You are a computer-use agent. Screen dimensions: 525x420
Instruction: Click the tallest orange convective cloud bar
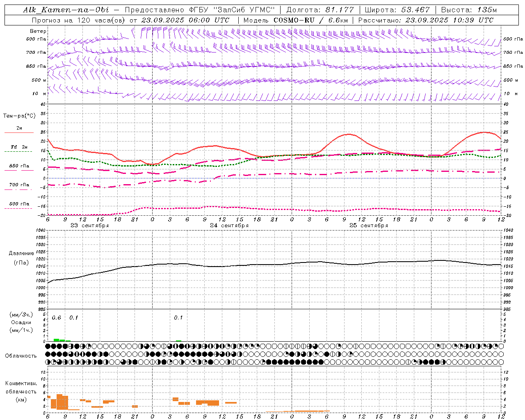coord(59,402)
